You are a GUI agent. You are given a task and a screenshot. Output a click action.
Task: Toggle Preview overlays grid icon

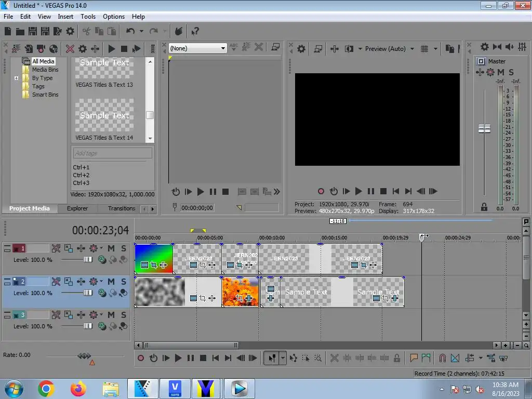click(424, 49)
